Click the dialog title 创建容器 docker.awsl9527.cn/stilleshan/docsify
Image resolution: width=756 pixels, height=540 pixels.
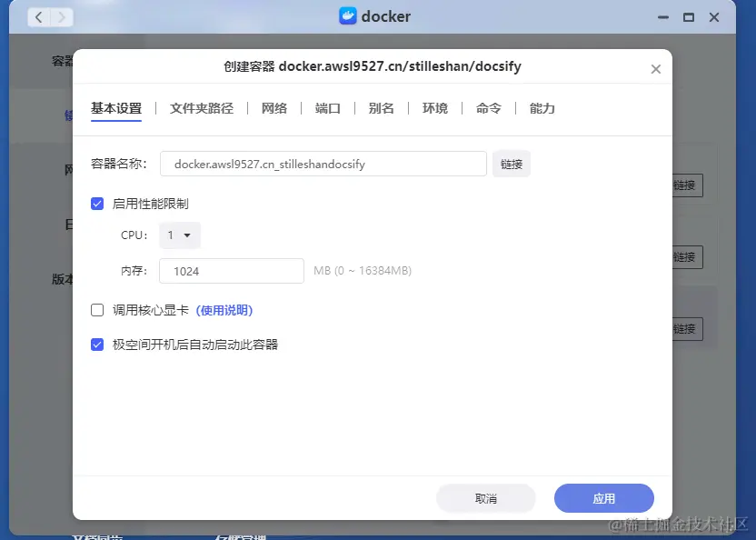pos(373,66)
